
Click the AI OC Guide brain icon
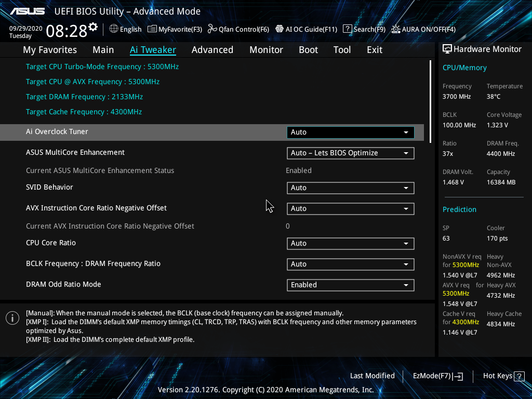[279, 29]
